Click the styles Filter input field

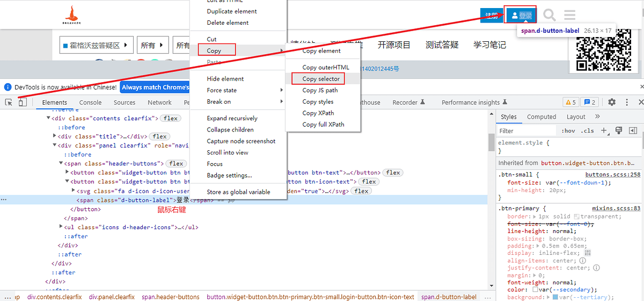(x=528, y=130)
